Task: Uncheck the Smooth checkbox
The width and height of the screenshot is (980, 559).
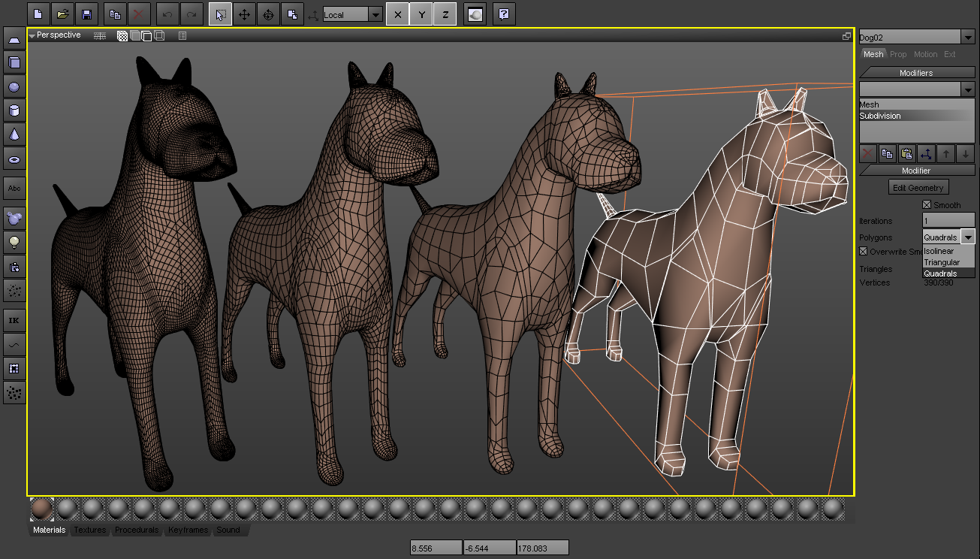Action: 927,204
